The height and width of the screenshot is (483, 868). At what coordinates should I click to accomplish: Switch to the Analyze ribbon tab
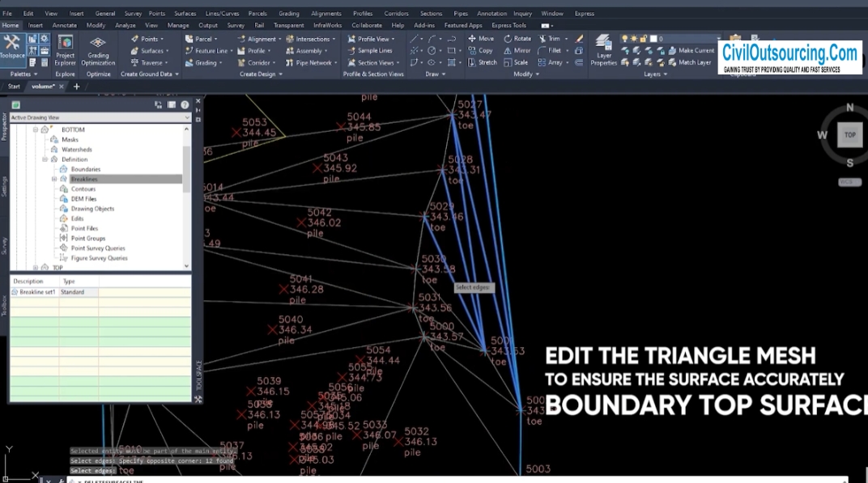coord(126,25)
